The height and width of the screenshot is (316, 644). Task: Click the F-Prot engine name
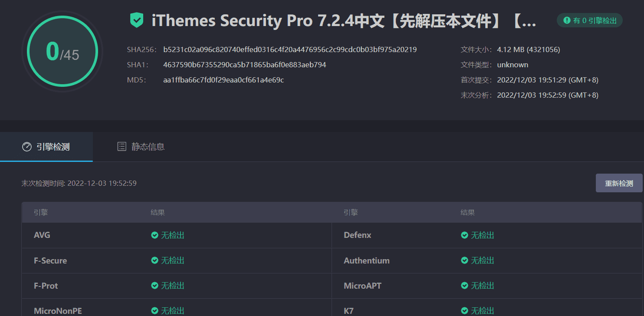click(x=46, y=286)
